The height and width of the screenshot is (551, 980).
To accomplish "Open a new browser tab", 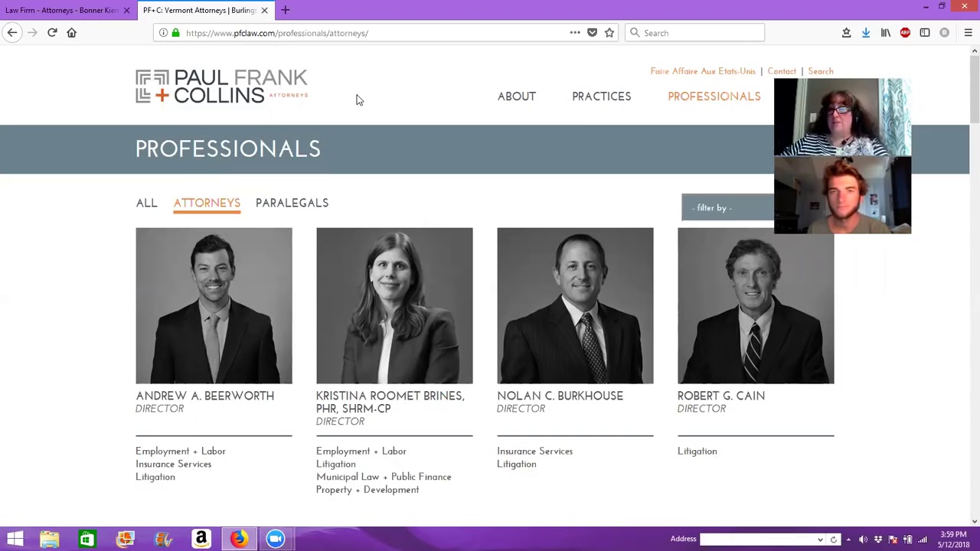I will pos(285,10).
